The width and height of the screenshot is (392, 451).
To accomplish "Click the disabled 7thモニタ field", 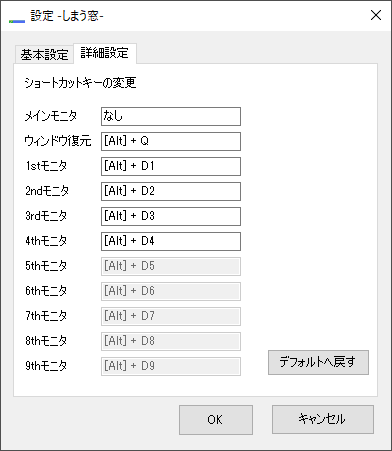I will pos(171,316).
